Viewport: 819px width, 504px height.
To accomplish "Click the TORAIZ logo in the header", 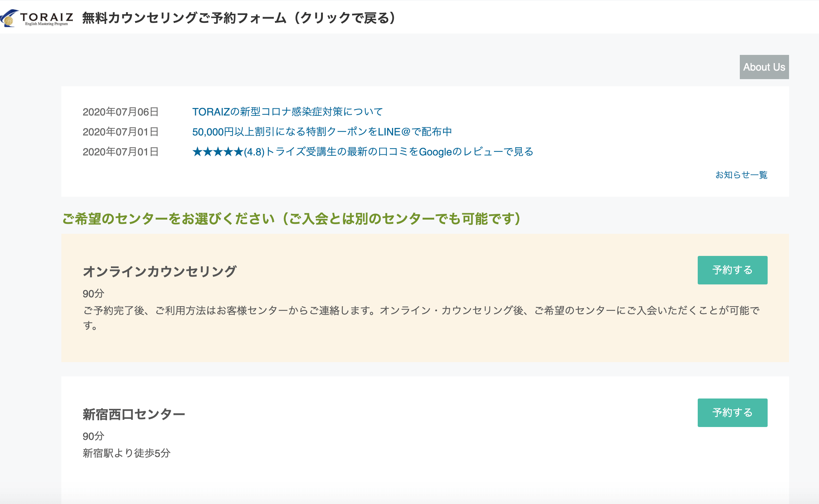I will pyautogui.click(x=37, y=18).
